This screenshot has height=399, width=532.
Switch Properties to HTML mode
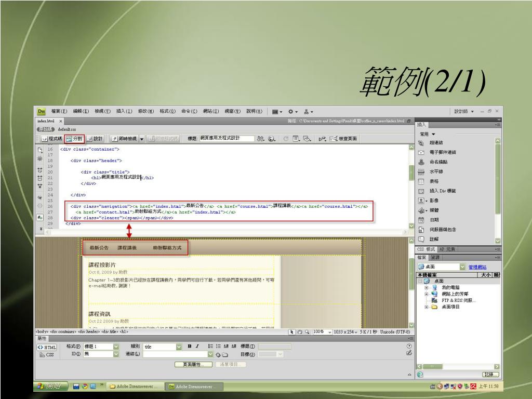(47, 348)
